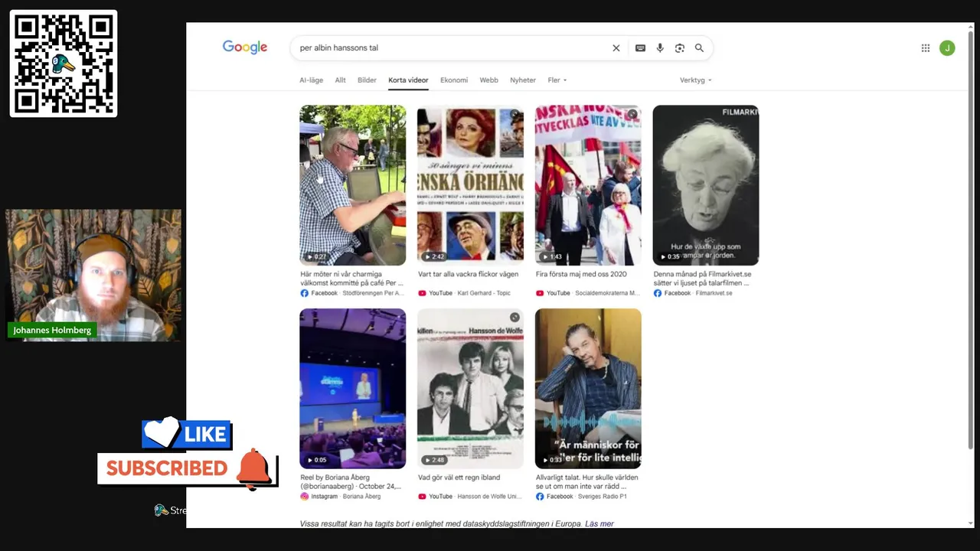
Task: Expand the Fler dropdown
Action: tap(557, 80)
